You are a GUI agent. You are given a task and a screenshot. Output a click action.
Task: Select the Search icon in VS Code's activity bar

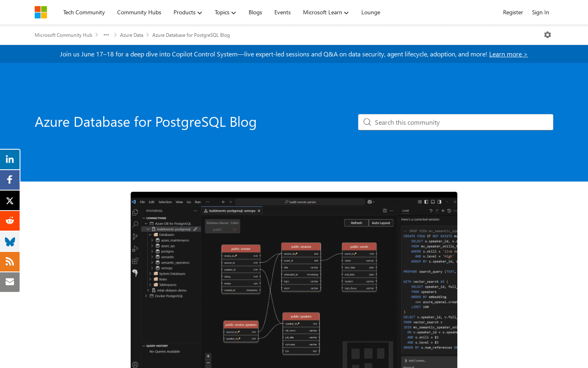(135, 224)
